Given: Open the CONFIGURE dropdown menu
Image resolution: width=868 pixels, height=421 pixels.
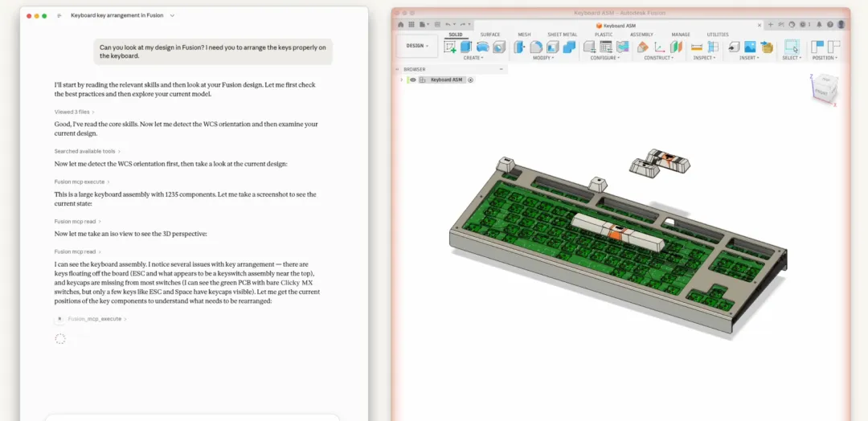Looking at the screenshot, I should point(604,58).
